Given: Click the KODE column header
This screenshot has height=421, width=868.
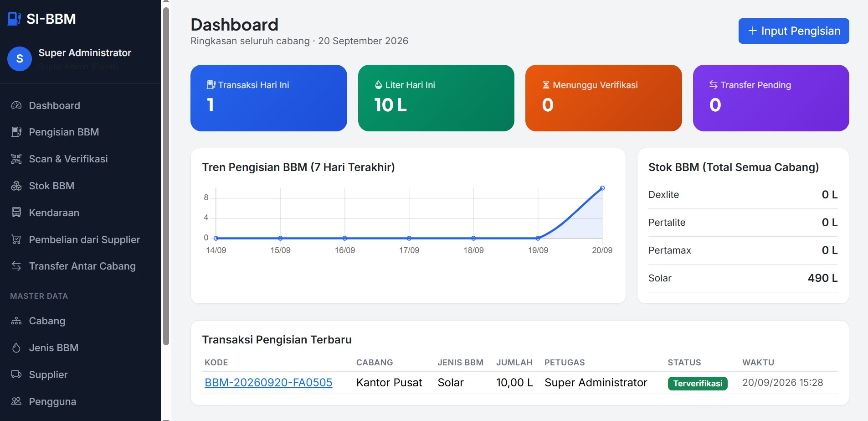Looking at the screenshot, I should (216, 363).
